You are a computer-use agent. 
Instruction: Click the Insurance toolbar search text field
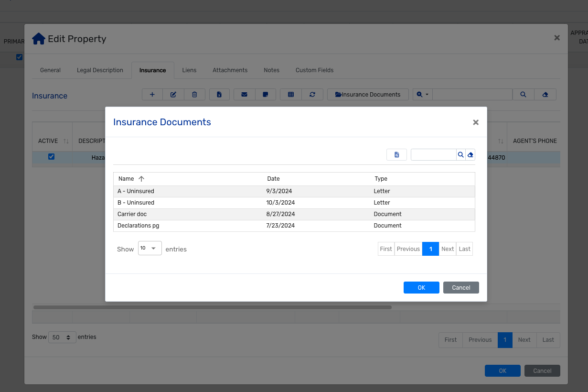pyautogui.click(x=472, y=95)
